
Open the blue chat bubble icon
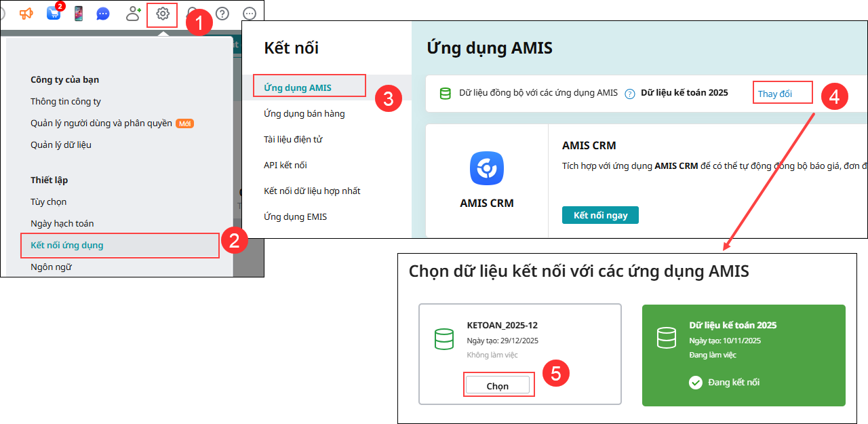point(103,14)
